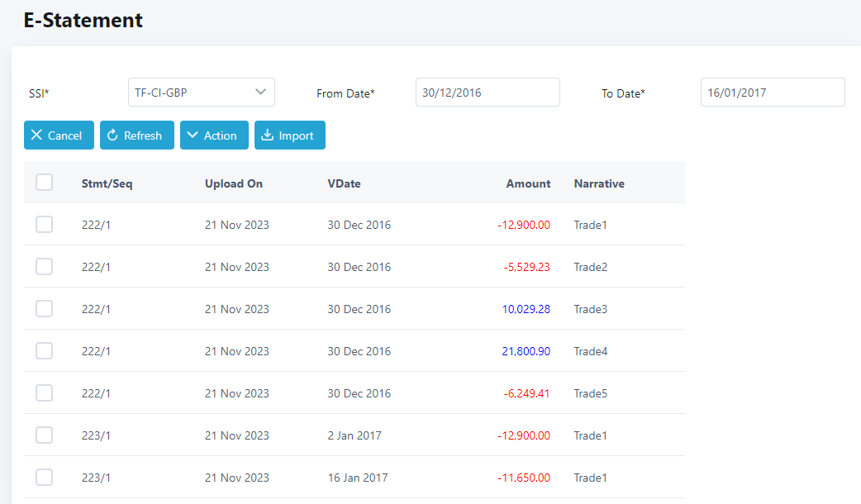The image size is (861, 504).
Task: Click the X icon on Cancel button
Action: click(36, 136)
